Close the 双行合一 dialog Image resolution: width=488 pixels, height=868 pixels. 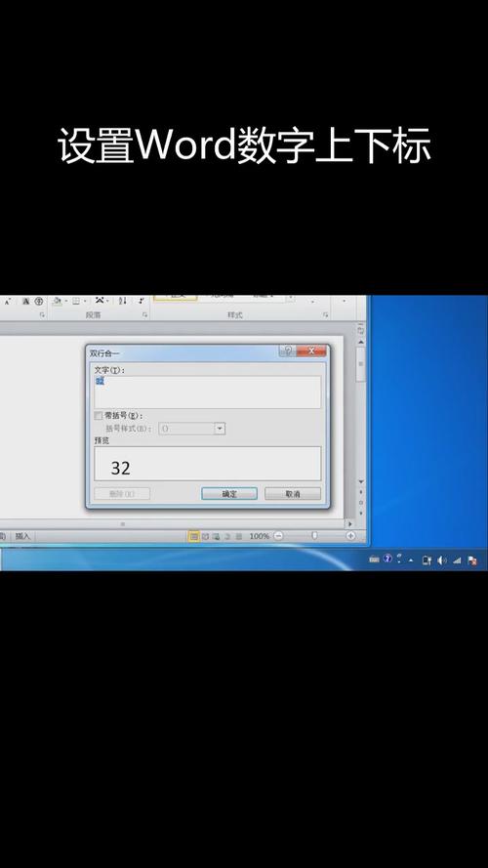310,351
